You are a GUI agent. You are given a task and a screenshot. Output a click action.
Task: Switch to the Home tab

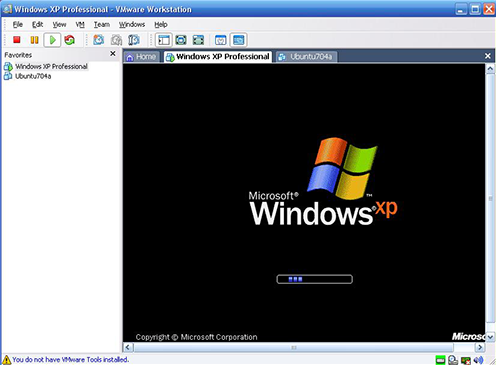pos(141,57)
